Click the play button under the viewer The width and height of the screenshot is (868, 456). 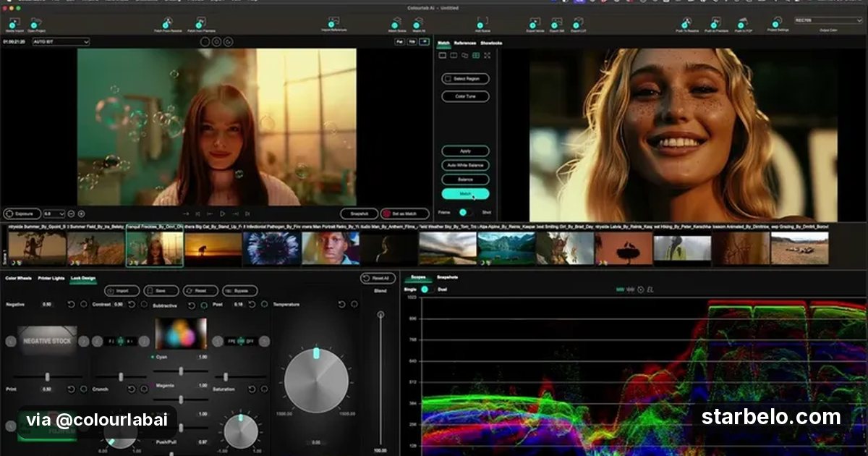point(222,214)
